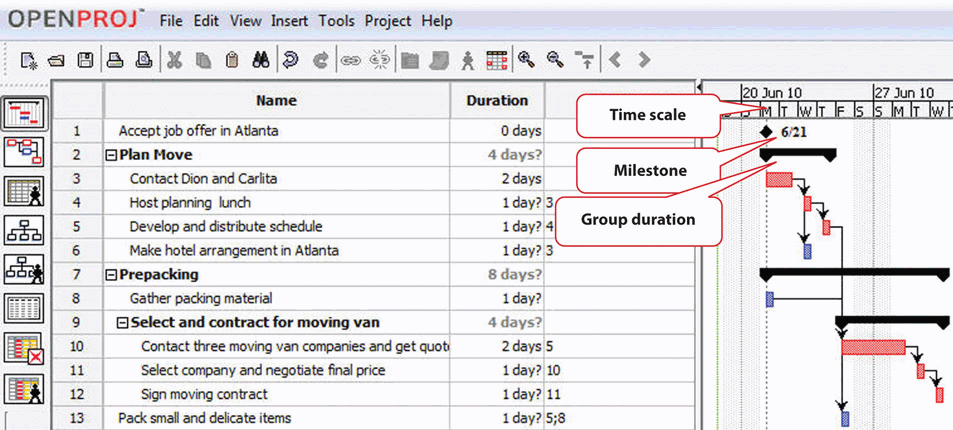The height and width of the screenshot is (430, 953).
Task: Open RBS chart view in the sidebar
Action: point(25,269)
